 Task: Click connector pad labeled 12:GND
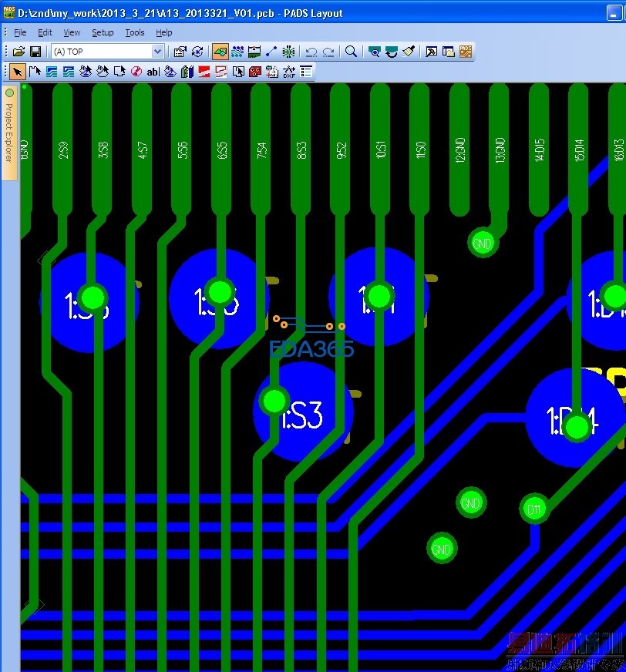(459, 150)
